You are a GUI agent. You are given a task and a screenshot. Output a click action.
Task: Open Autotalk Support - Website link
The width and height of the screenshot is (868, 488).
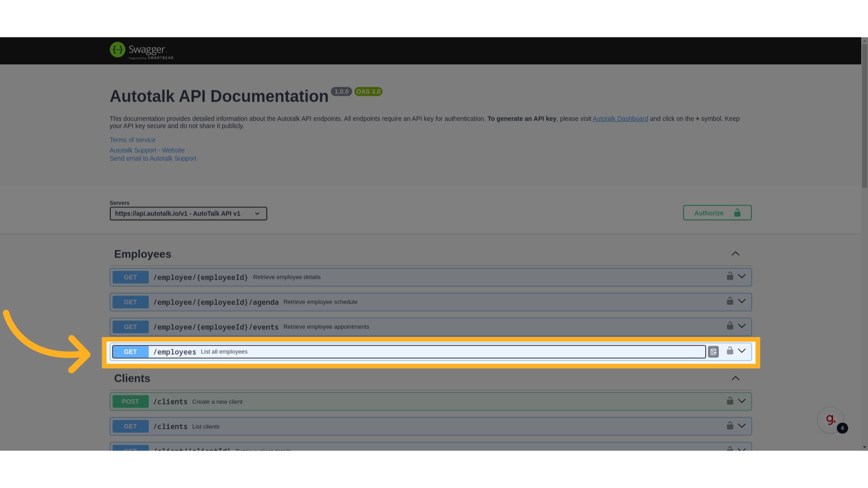coord(147,150)
